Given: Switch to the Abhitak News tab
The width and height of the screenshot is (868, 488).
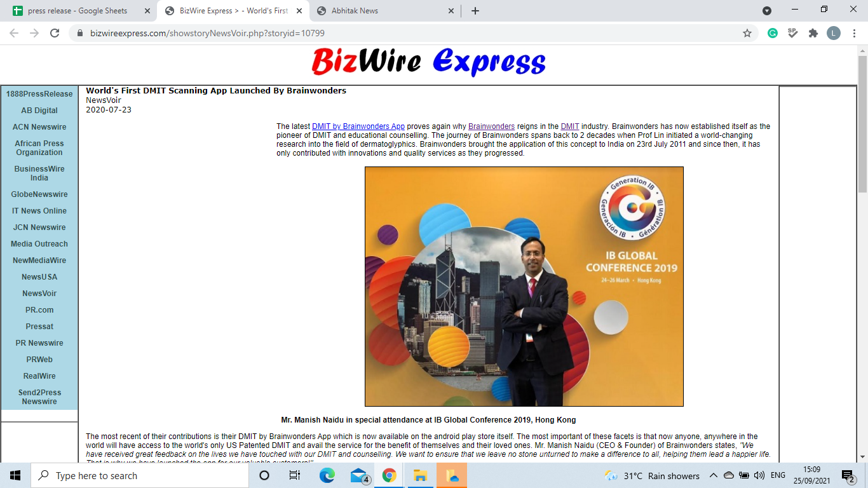Looking at the screenshot, I should tap(385, 11).
